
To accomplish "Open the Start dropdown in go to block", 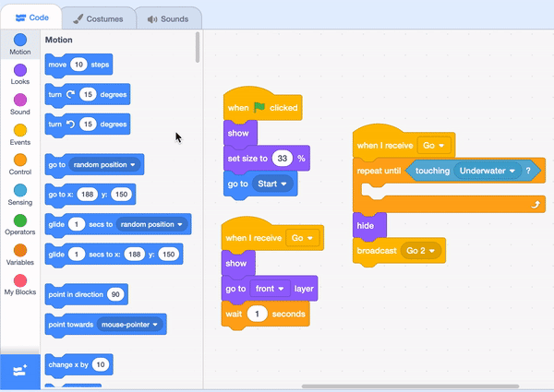I will (x=272, y=184).
